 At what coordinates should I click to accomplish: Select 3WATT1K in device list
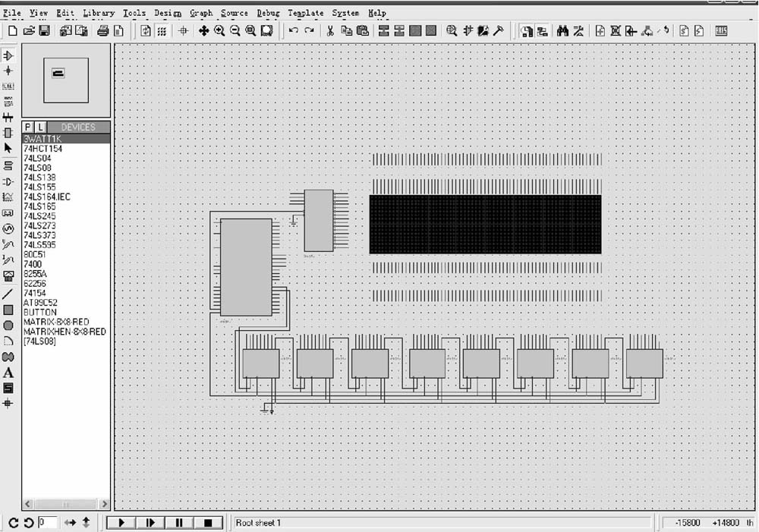[x=66, y=139]
